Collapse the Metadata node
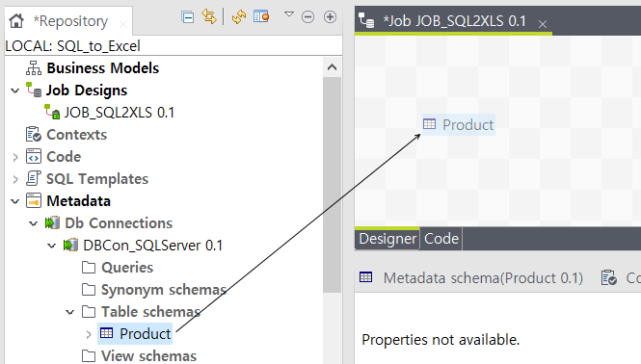641x364 pixels. click(x=15, y=201)
